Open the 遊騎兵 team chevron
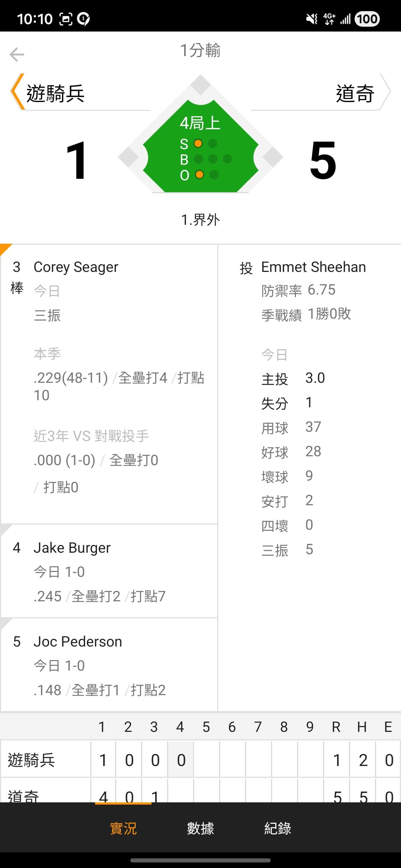Screen dimensions: 401x868 17,92
